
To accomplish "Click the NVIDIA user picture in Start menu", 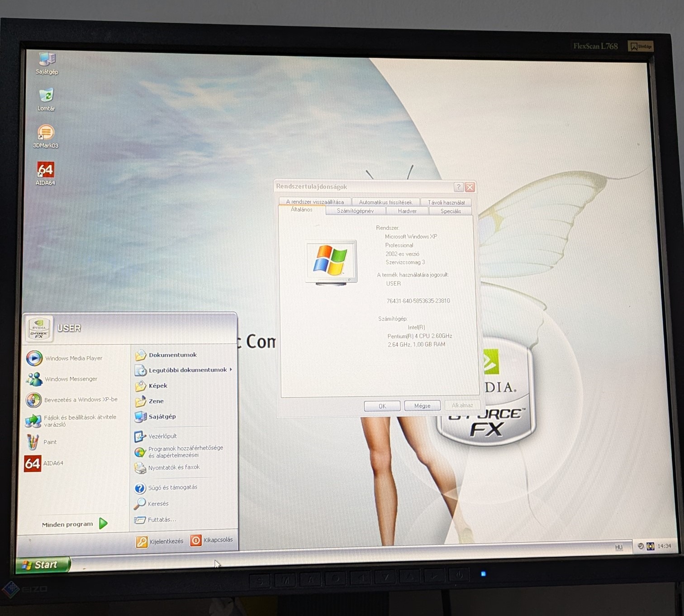I will [x=39, y=329].
